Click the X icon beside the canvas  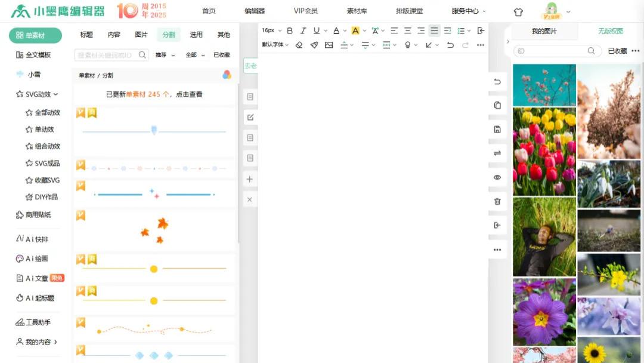click(x=250, y=199)
